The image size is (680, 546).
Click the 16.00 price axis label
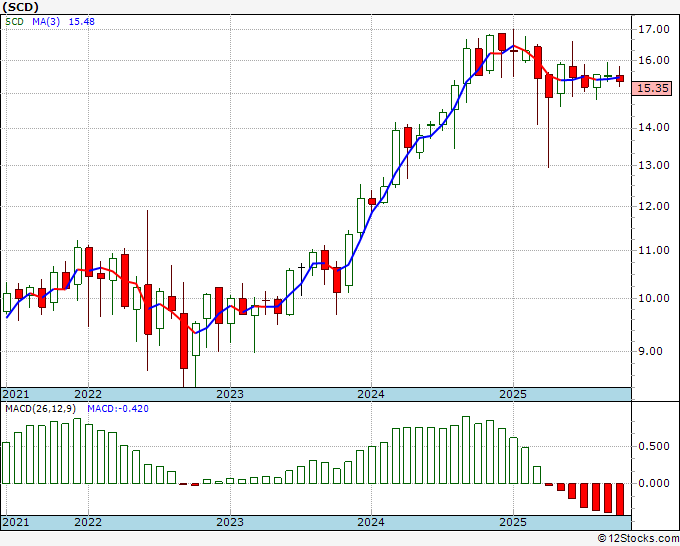coord(654,60)
